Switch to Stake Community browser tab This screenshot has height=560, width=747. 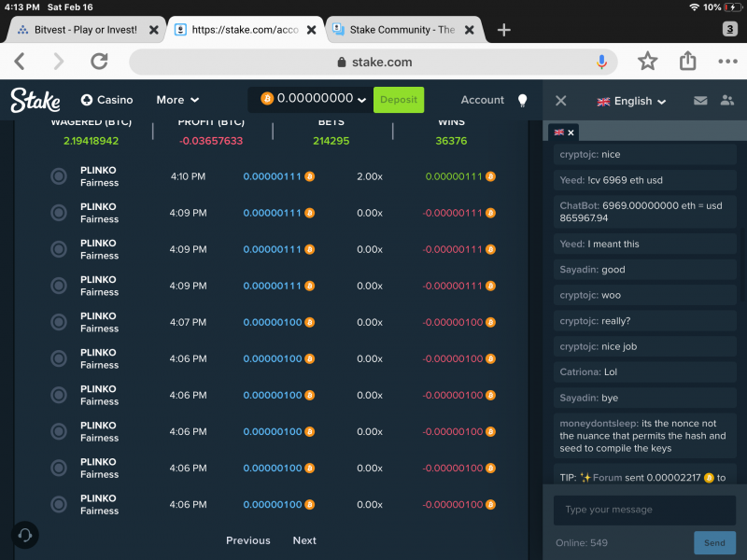(403, 30)
